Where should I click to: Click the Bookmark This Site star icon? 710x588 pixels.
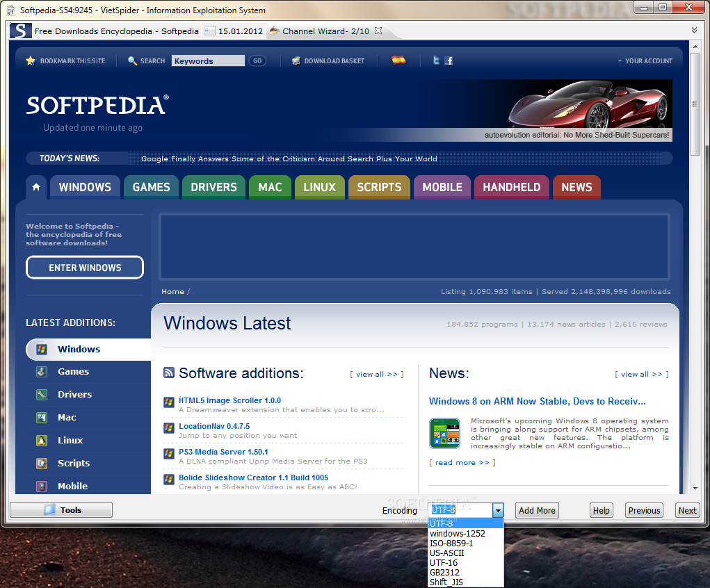click(x=31, y=60)
